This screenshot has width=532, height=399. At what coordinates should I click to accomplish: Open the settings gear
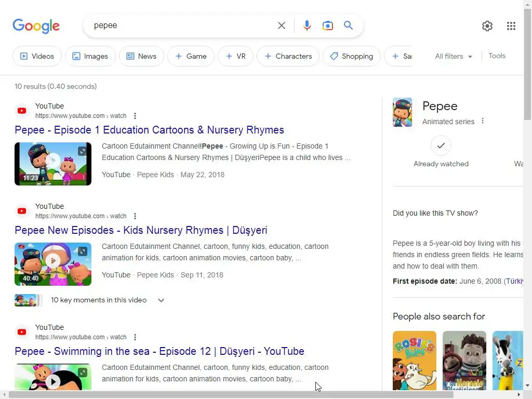pyautogui.click(x=487, y=26)
